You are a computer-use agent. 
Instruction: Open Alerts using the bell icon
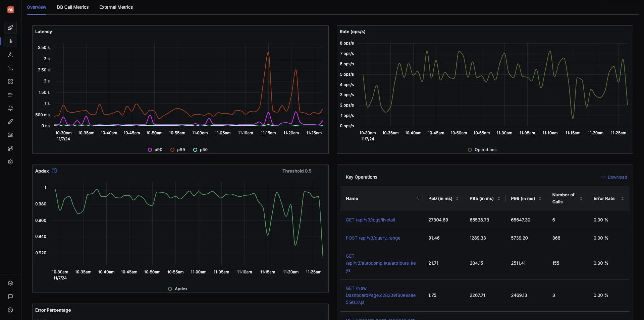(10, 108)
